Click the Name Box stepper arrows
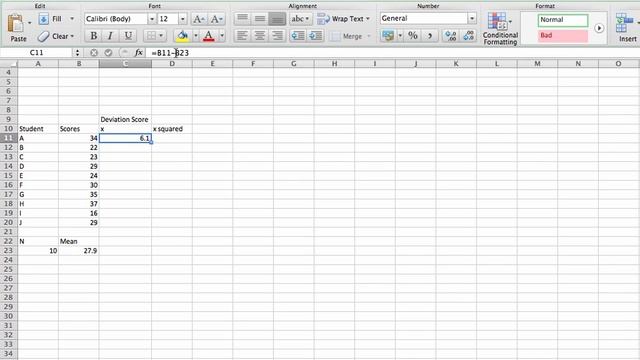The width and height of the screenshot is (640, 360). (x=77, y=53)
